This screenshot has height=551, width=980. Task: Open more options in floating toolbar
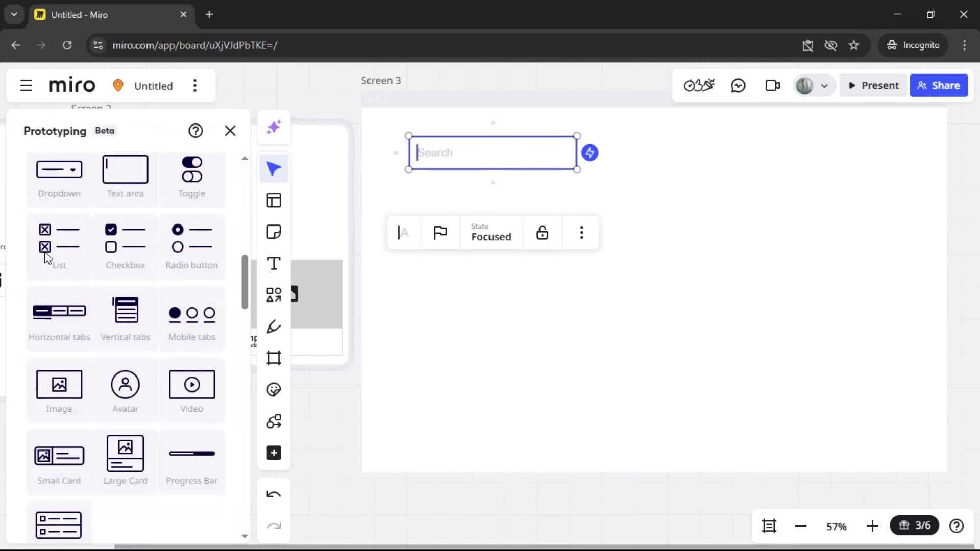[x=581, y=233]
